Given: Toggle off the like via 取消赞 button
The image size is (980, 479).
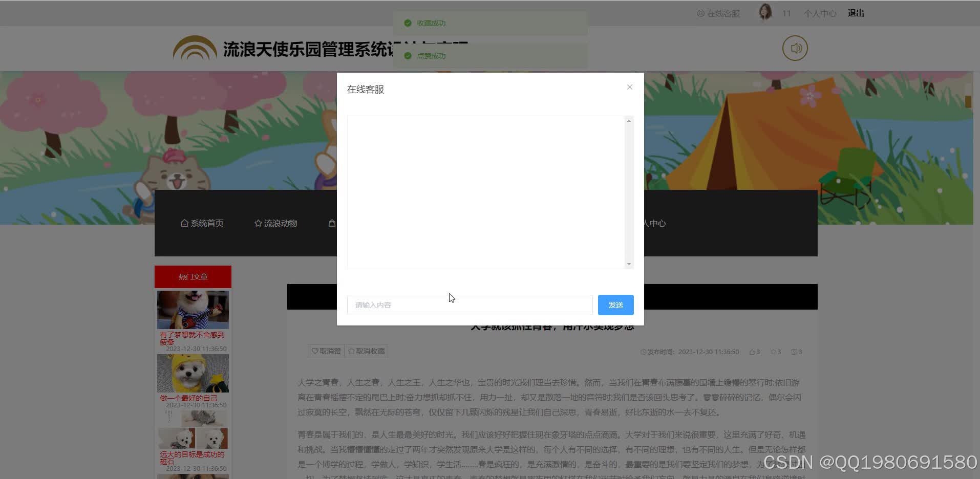Looking at the screenshot, I should 326,351.
